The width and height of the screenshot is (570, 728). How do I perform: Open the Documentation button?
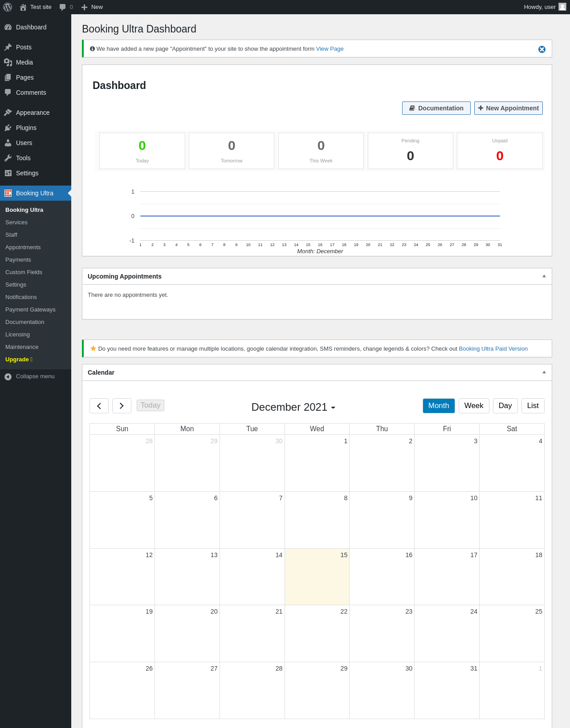coord(436,108)
